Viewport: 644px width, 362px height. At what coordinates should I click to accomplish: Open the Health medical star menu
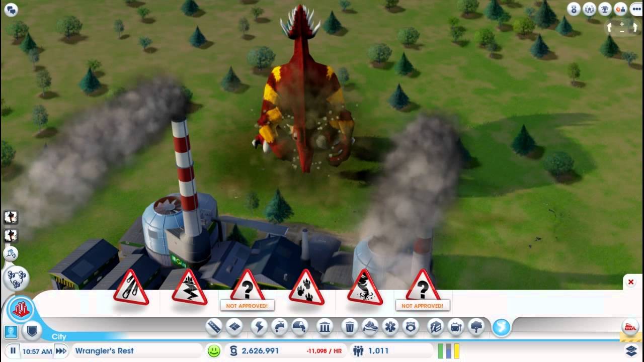pos(390,327)
